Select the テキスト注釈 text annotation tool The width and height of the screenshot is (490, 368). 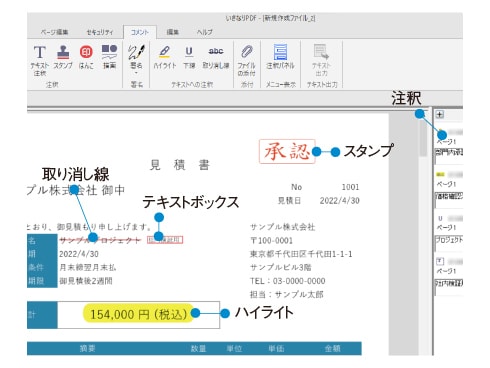coord(40,60)
